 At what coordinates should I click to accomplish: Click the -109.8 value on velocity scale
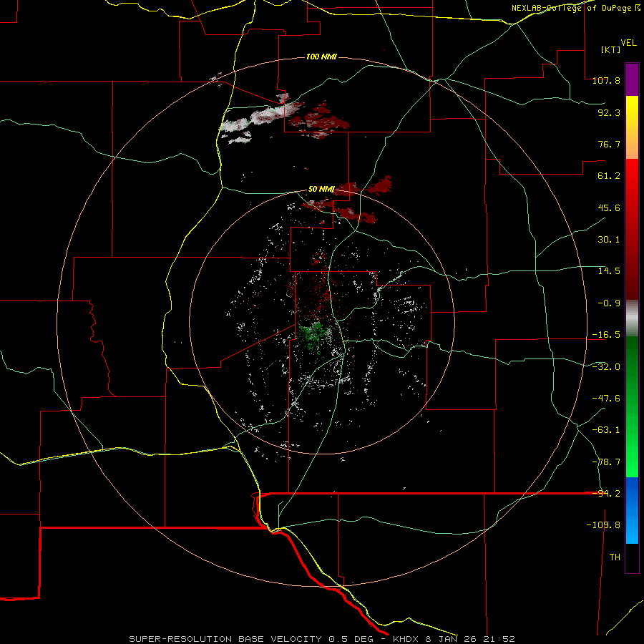[x=603, y=525]
